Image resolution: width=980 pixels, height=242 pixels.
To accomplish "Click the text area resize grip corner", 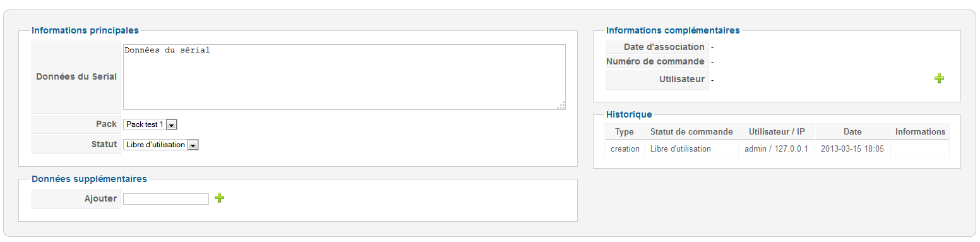I will (x=561, y=106).
